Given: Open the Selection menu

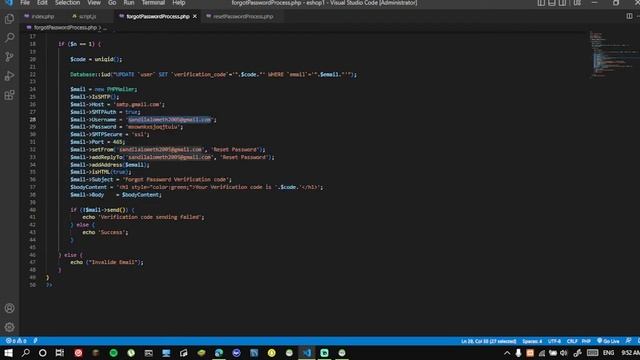Looking at the screenshot, I should [x=68, y=3].
